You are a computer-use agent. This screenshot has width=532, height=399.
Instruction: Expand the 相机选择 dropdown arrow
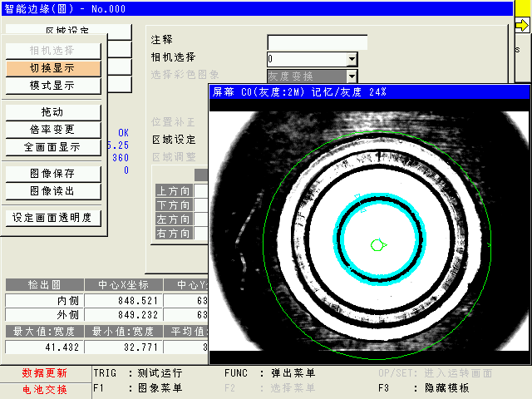352,59
